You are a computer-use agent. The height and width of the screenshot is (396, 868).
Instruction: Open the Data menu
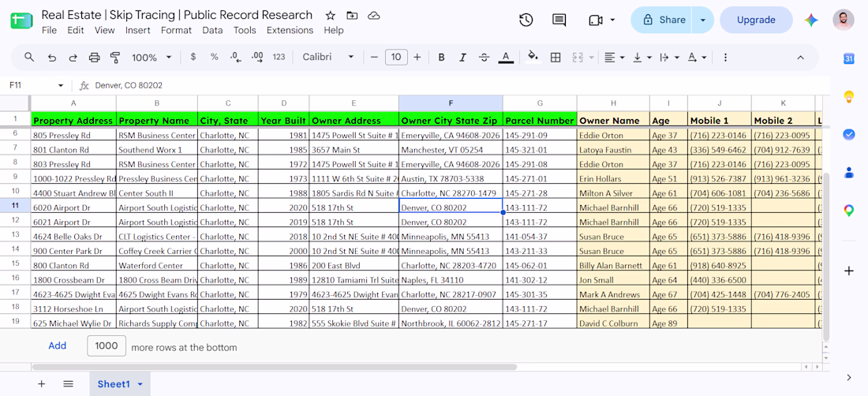click(212, 31)
